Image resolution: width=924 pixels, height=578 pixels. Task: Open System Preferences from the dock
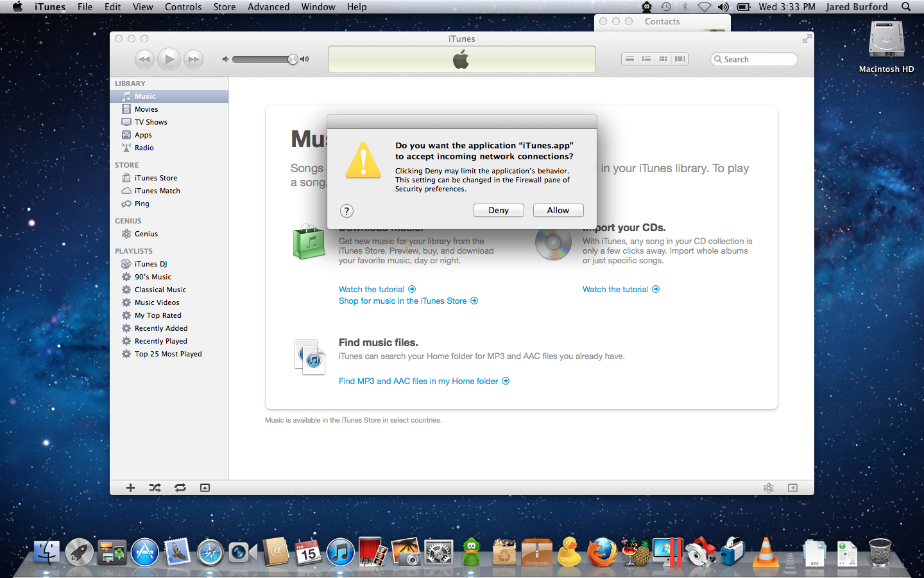(439, 552)
